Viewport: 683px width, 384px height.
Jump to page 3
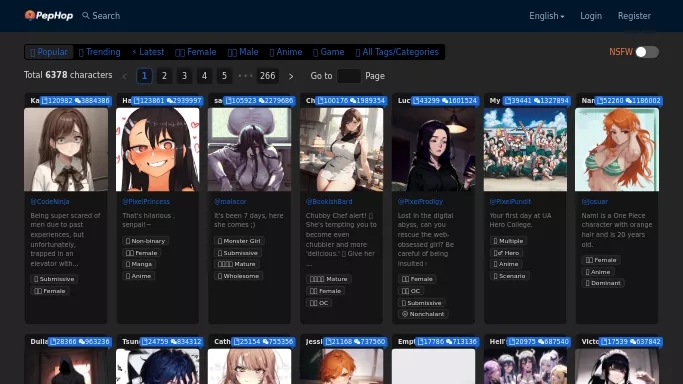[x=184, y=76]
